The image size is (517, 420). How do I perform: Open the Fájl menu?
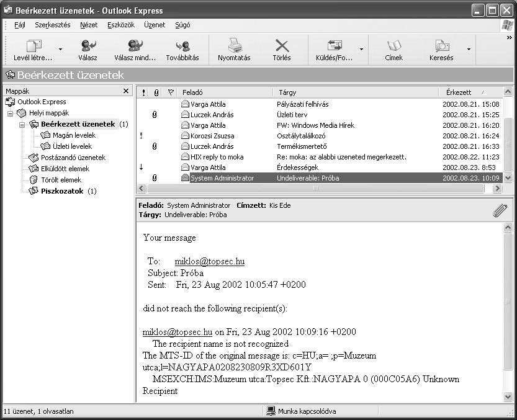click(x=20, y=25)
